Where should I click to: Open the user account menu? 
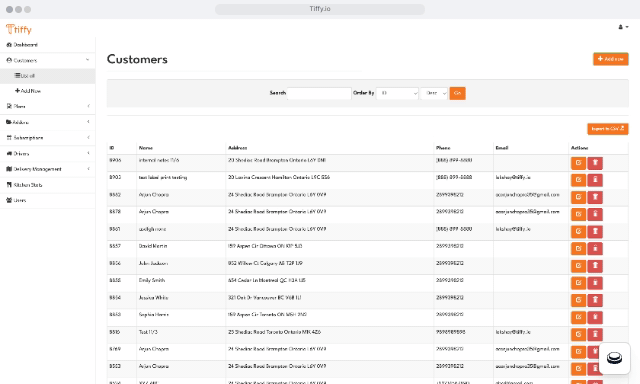(x=623, y=27)
